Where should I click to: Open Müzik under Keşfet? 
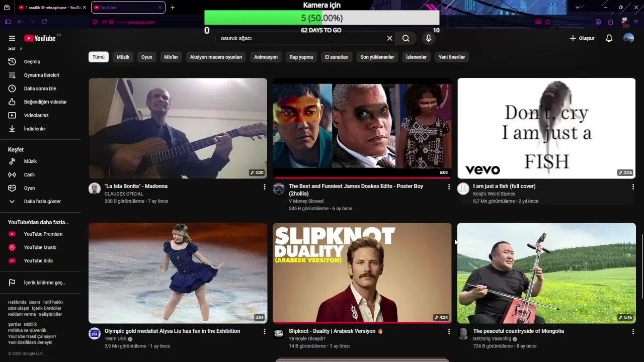pyautogui.click(x=40, y=161)
